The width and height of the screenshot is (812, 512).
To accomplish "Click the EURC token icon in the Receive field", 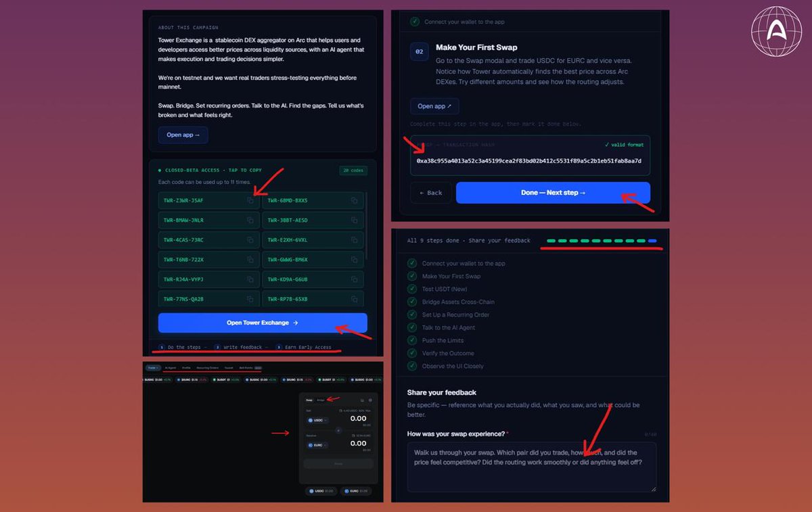I will click(311, 445).
